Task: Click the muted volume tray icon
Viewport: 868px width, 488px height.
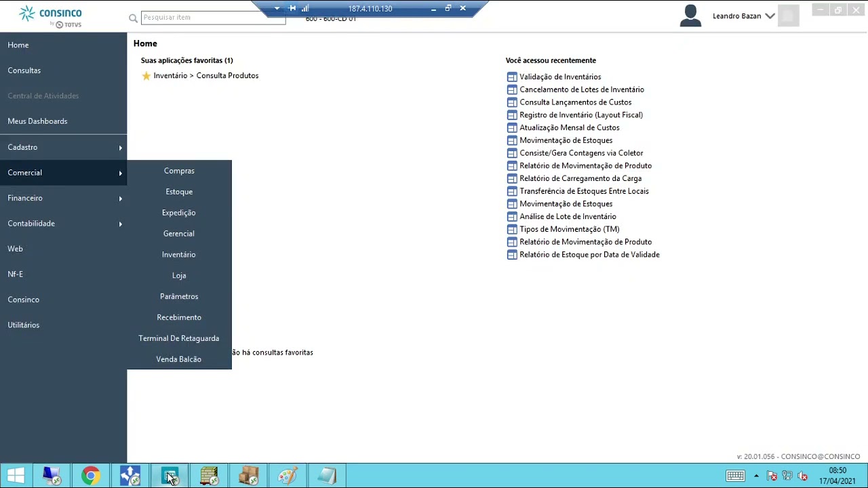Action: [x=803, y=476]
